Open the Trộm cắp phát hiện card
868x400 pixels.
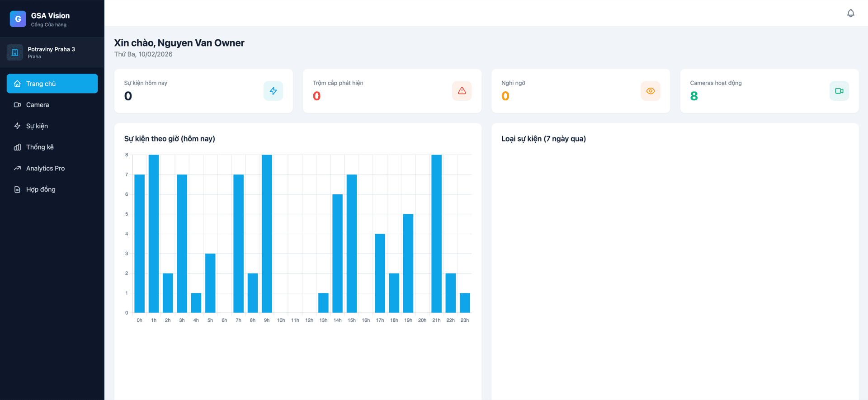pos(392,91)
